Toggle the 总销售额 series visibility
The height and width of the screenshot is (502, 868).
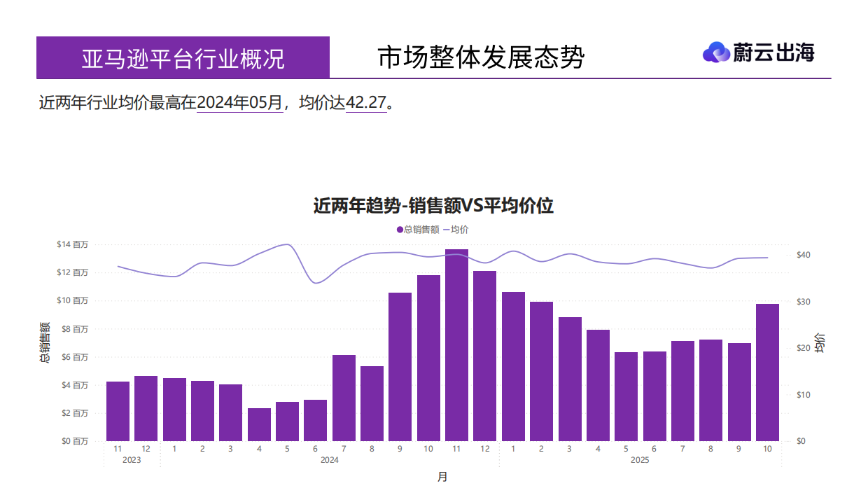tap(415, 229)
